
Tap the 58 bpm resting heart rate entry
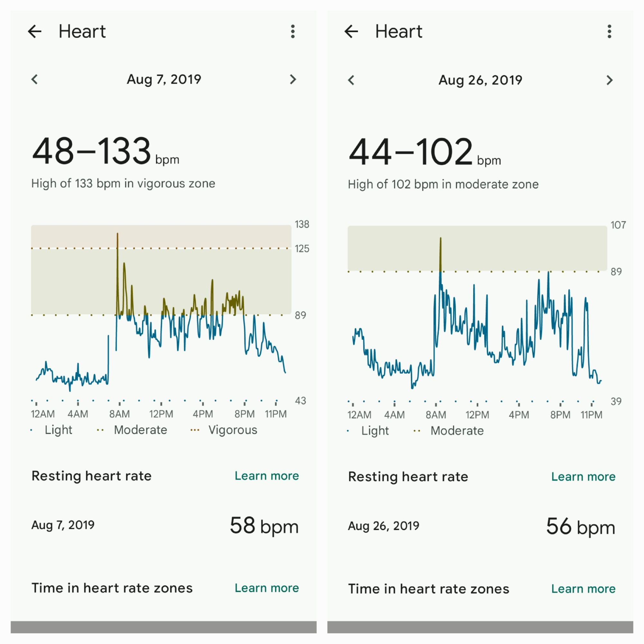(x=264, y=526)
